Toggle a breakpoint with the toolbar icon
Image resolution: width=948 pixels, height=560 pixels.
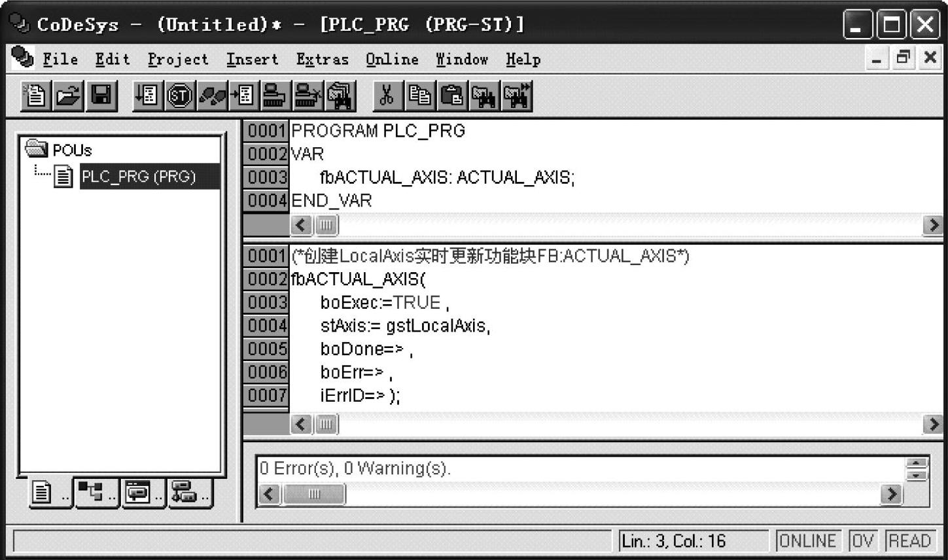tap(243, 96)
